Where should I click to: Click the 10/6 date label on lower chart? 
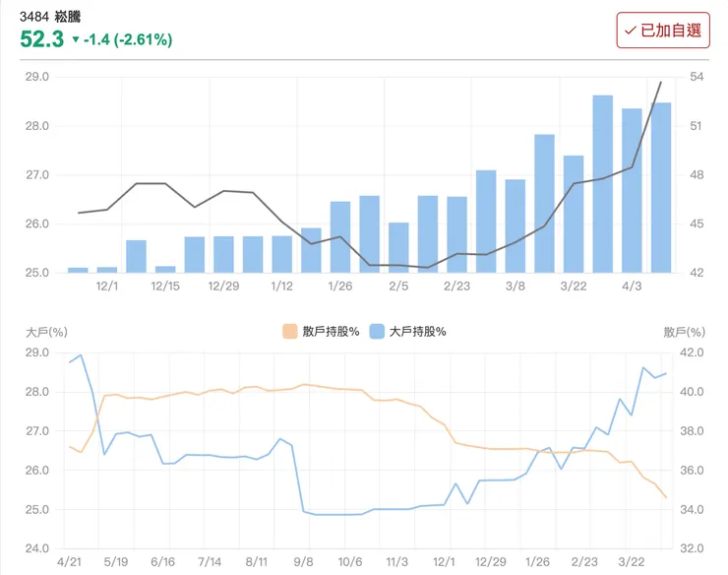(350, 561)
